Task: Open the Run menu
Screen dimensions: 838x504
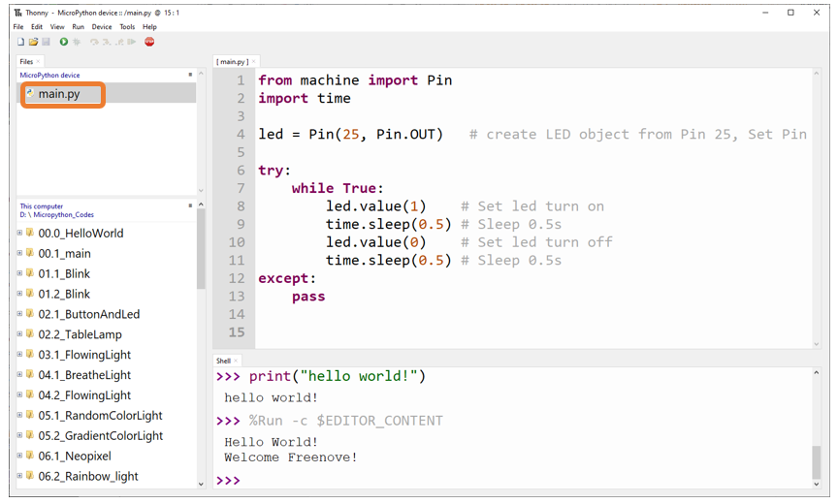Action: [x=78, y=27]
